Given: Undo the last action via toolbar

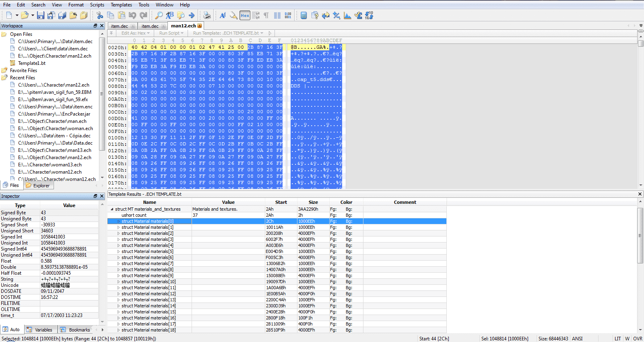Looking at the screenshot, I should click(132, 15).
